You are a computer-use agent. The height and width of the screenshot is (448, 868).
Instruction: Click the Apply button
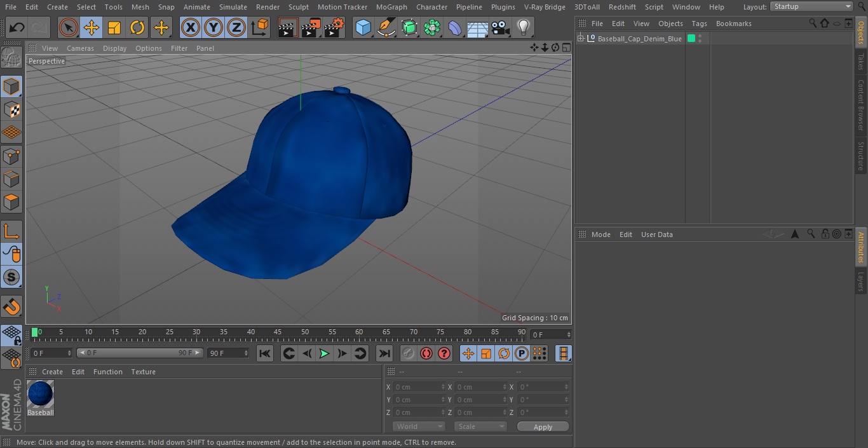543,427
